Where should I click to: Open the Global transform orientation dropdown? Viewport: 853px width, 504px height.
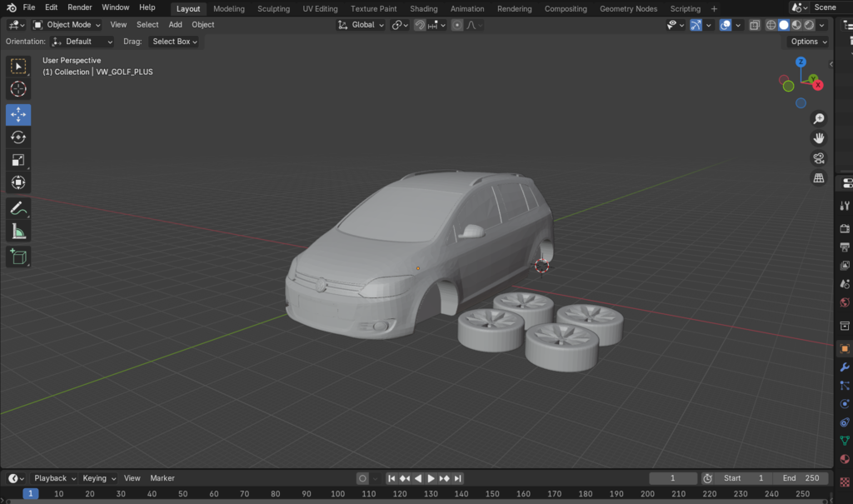pyautogui.click(x=361, y=24)
